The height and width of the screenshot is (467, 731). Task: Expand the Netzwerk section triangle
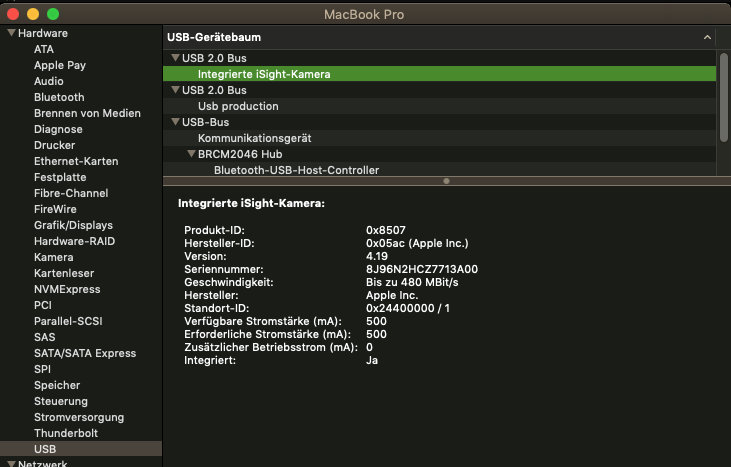(x=11, y=464)
